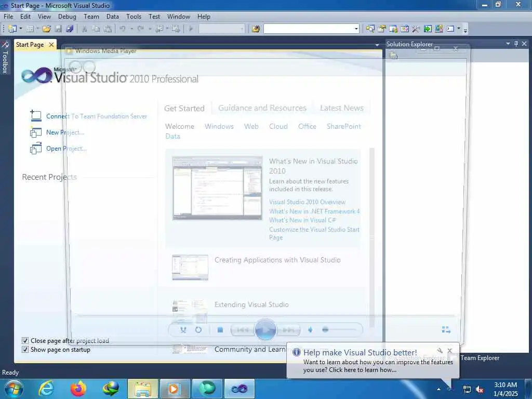Click the Copy toolbar icon
This screenshot has height=399, width=532.
pyautogui.click(x=96, y=29)
